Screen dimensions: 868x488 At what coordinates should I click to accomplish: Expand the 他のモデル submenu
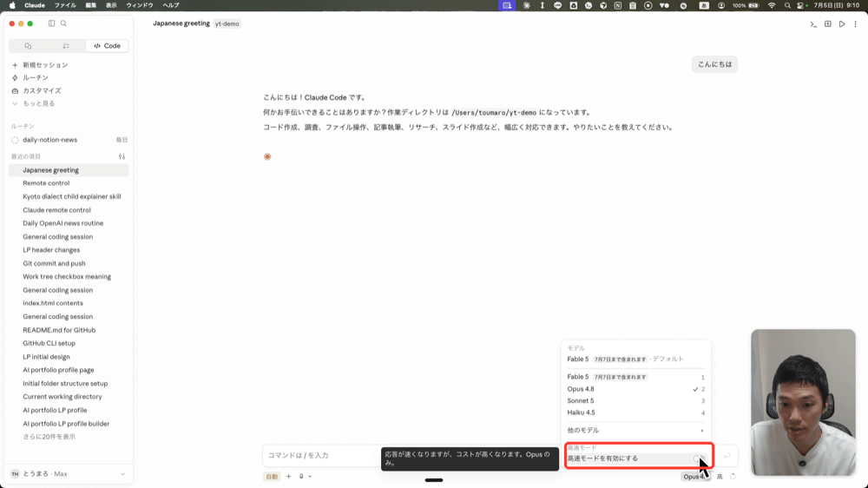pyautogui.click(x=635, y=431)
